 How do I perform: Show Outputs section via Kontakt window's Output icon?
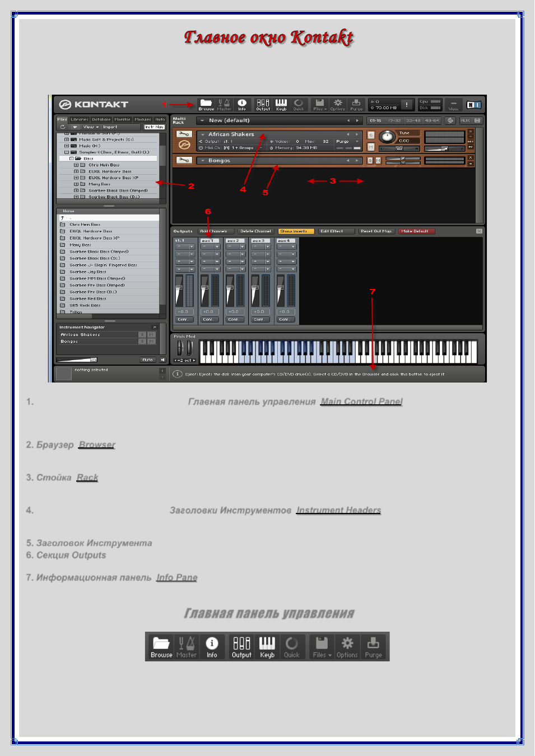pyautogui.click(x=263, y=104)
